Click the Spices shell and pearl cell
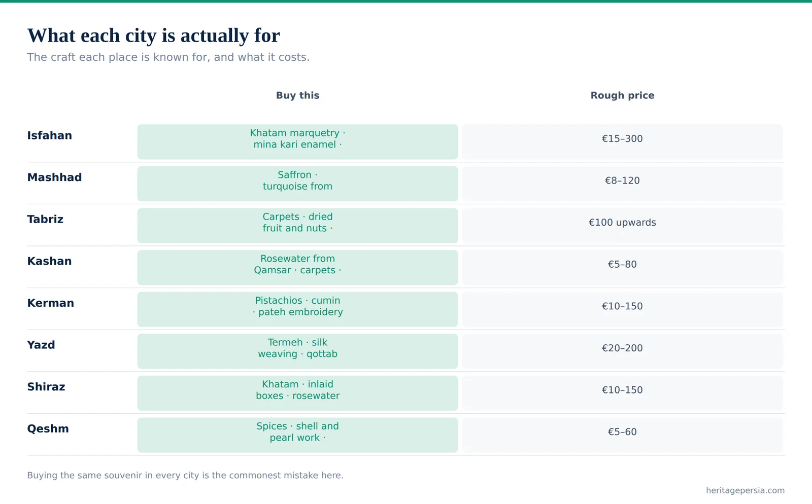The image size is (812, 504). click(x=297, y=435)
